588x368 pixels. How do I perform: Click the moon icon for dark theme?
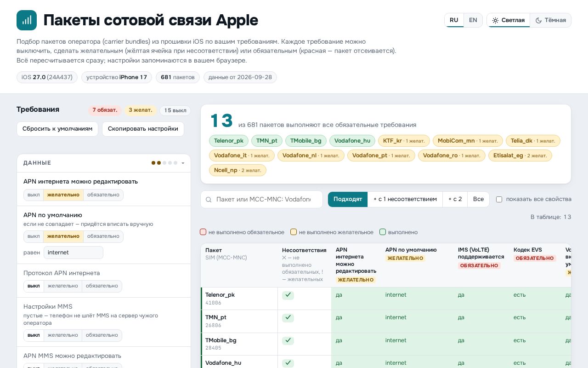click(538, 20)
